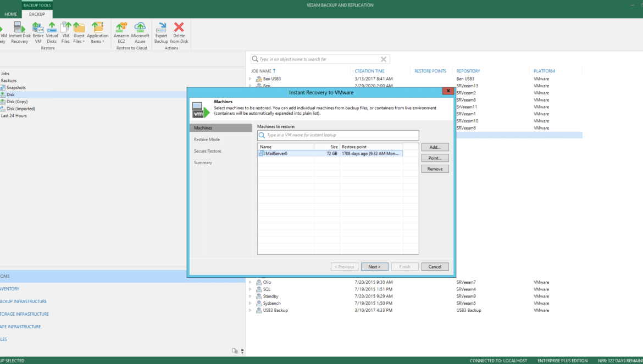
Task: Click the navigation pane configure buttons chevron
Action: tap(242, 351)
